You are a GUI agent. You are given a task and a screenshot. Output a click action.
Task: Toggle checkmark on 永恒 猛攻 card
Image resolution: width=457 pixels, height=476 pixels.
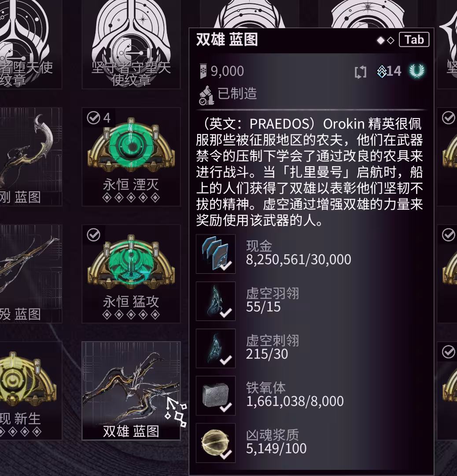[93, 235]
